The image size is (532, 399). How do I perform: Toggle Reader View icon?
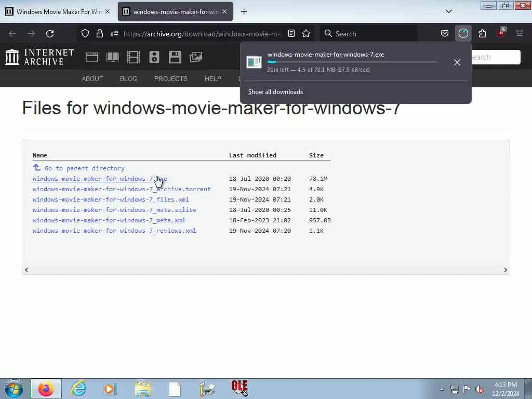[x=291, y=34]
